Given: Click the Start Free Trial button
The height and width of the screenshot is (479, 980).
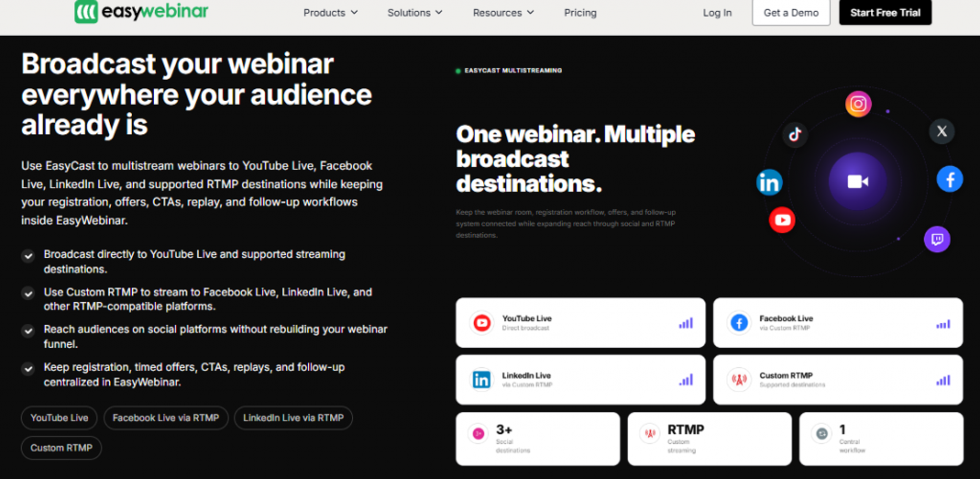Looking at the screenshot, I should 885,12.
